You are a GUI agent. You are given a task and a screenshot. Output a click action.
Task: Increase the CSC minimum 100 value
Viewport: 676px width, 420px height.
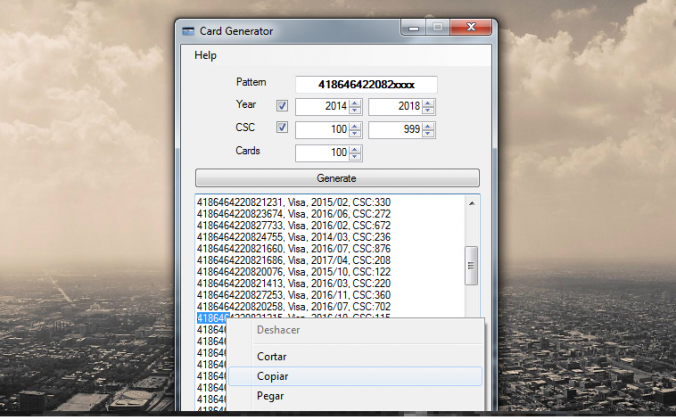pos(355,125)
